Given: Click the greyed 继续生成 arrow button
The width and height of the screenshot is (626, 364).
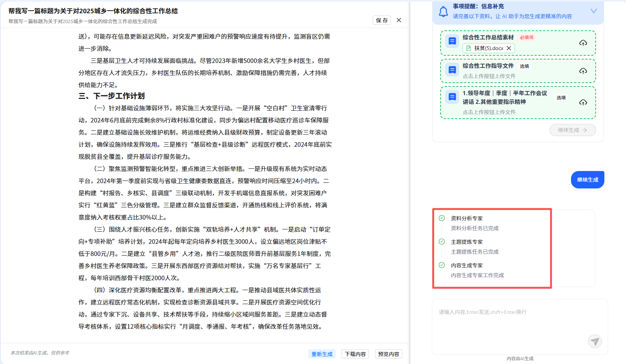Looking at the screenshot, I should click(572, 130).
